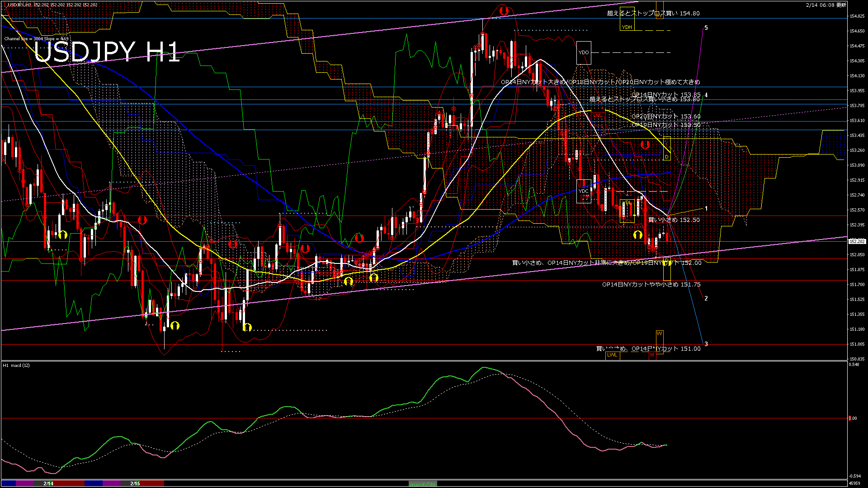Click the orange LWL box at chart bottom

tap(612, 355)
